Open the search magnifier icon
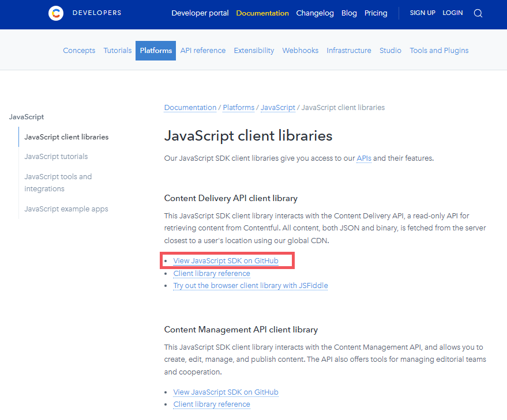 point(478,13)
